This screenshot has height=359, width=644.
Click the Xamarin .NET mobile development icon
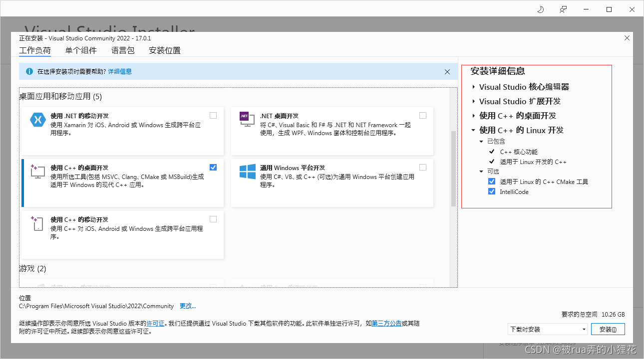[38, 120]
